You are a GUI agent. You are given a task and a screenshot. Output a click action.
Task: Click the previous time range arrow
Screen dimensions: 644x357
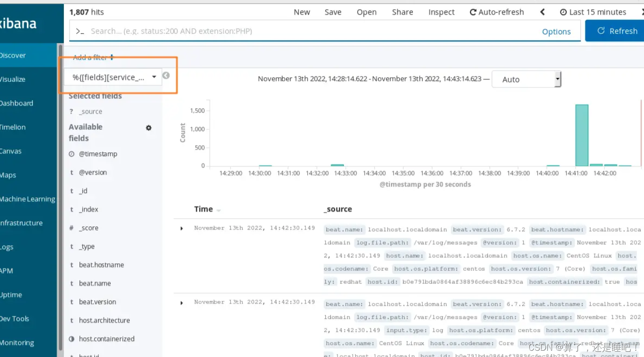(x=542, y=12)
